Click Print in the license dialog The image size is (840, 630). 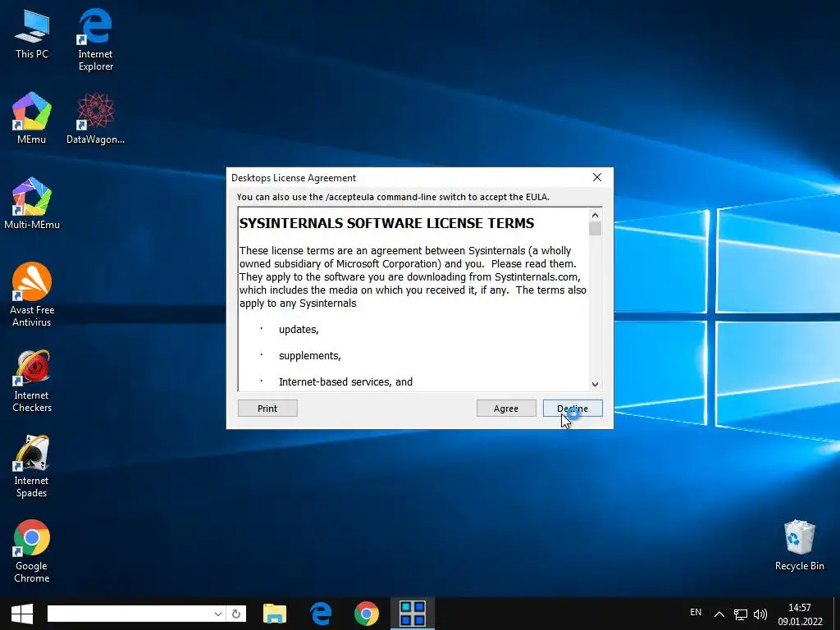(267, 409)
